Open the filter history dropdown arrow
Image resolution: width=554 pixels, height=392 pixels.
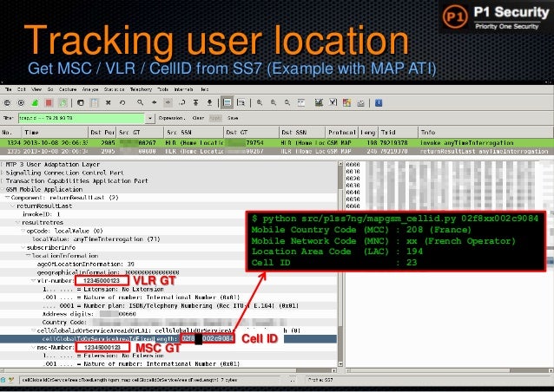tap(150, 118)
